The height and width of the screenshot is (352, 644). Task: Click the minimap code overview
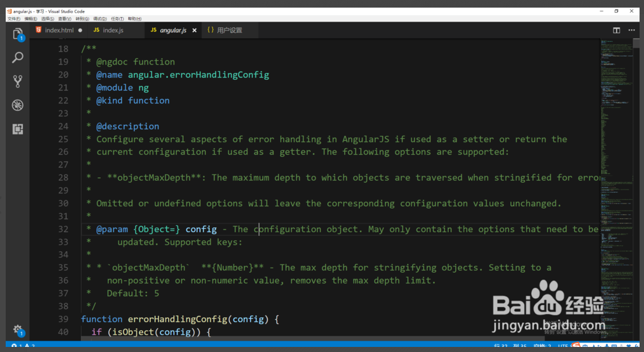[616, 189]
